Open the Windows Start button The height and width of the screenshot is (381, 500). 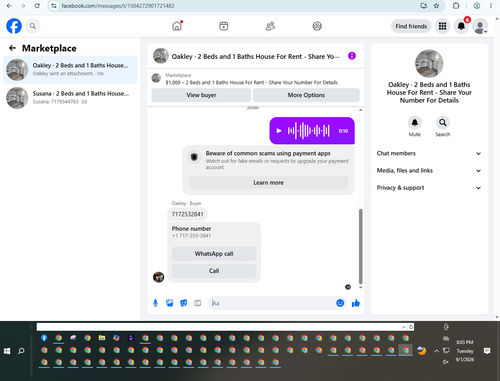(x=7, y=351)
